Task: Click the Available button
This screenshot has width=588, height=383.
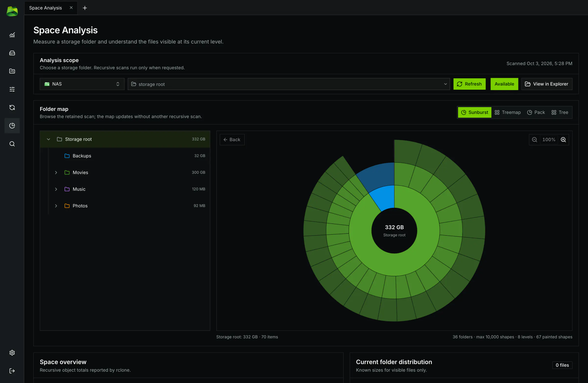Action: coord(504,84)
